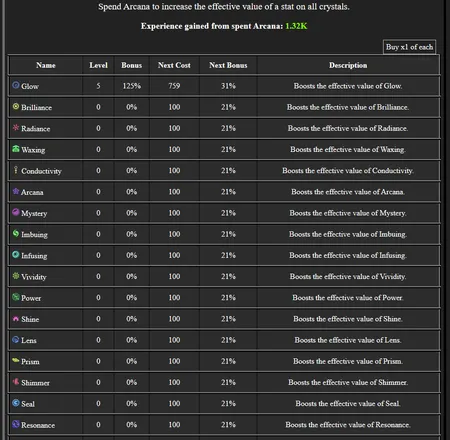Click Buy x1 of each button
Viewport: 450px width, 440px height.
click(409, 47)
